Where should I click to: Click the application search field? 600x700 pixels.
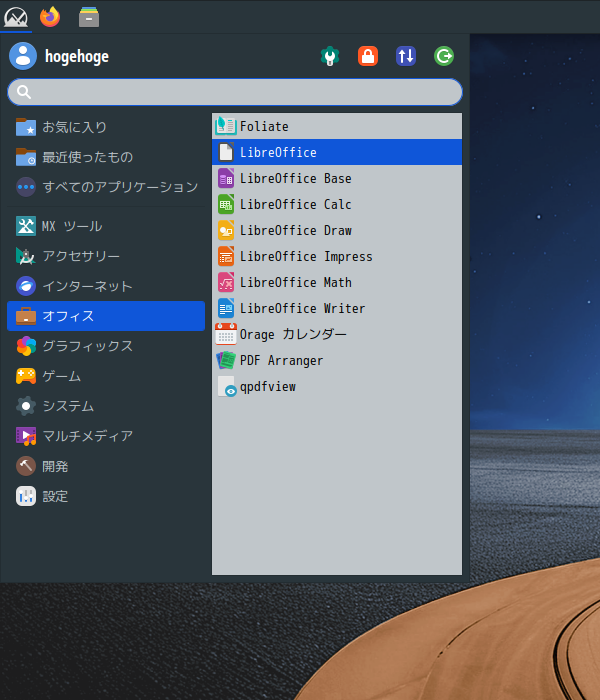[235, 92]
